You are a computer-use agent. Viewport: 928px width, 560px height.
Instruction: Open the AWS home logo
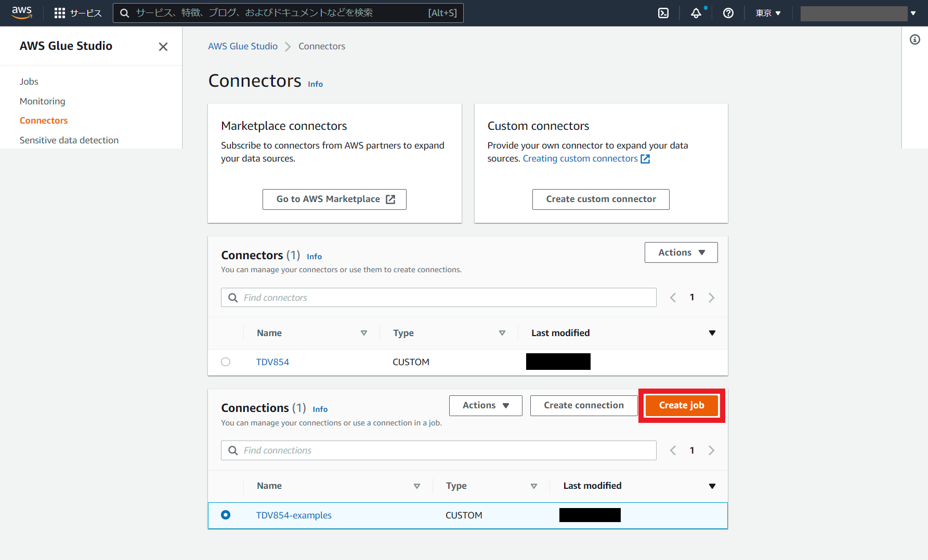(22, 12)
